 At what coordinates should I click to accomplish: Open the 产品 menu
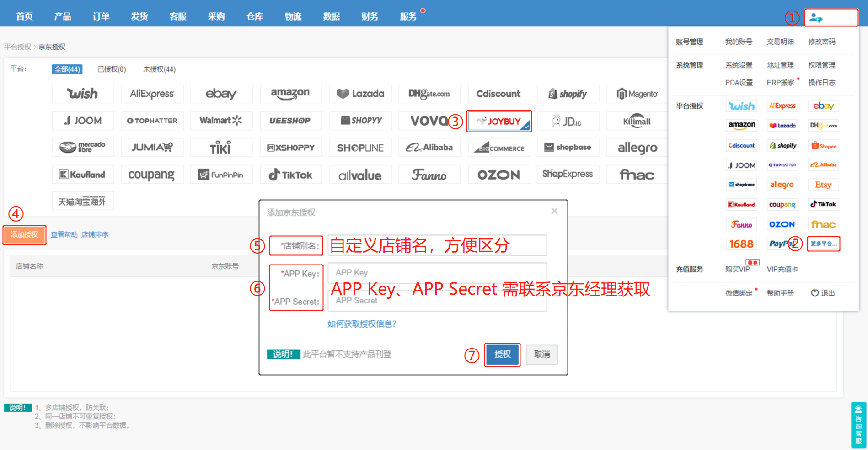coord(63,16)
